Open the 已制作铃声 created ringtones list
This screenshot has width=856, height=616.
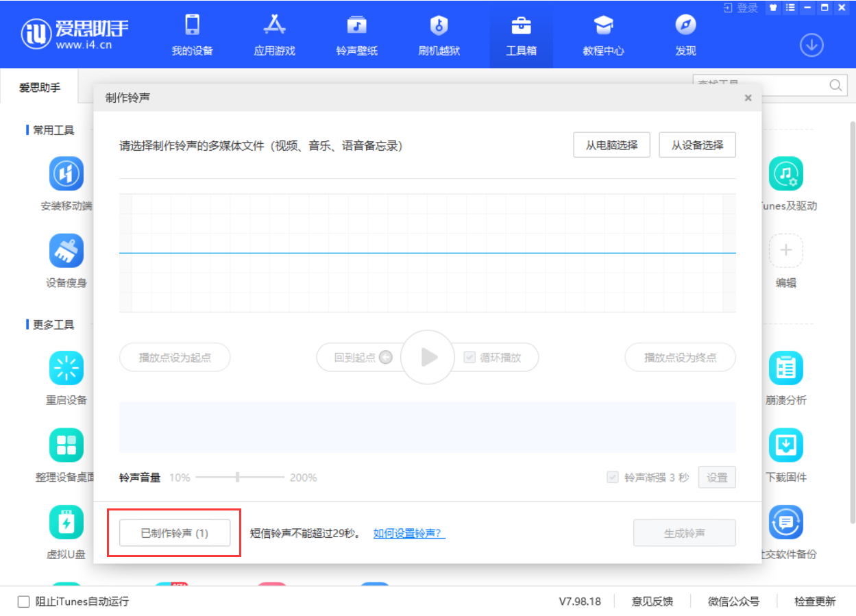[175, 532]
